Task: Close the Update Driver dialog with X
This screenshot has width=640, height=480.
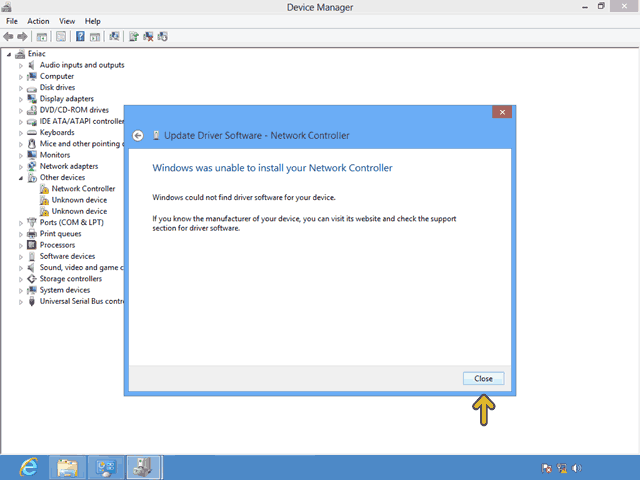Action: (x=502, y=112)
